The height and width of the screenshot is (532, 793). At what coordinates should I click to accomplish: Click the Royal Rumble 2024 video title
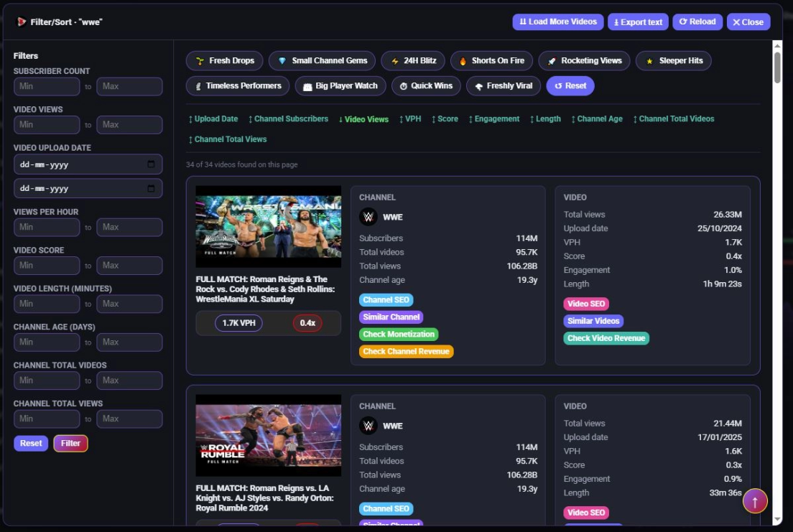click(x=264, y=498)
